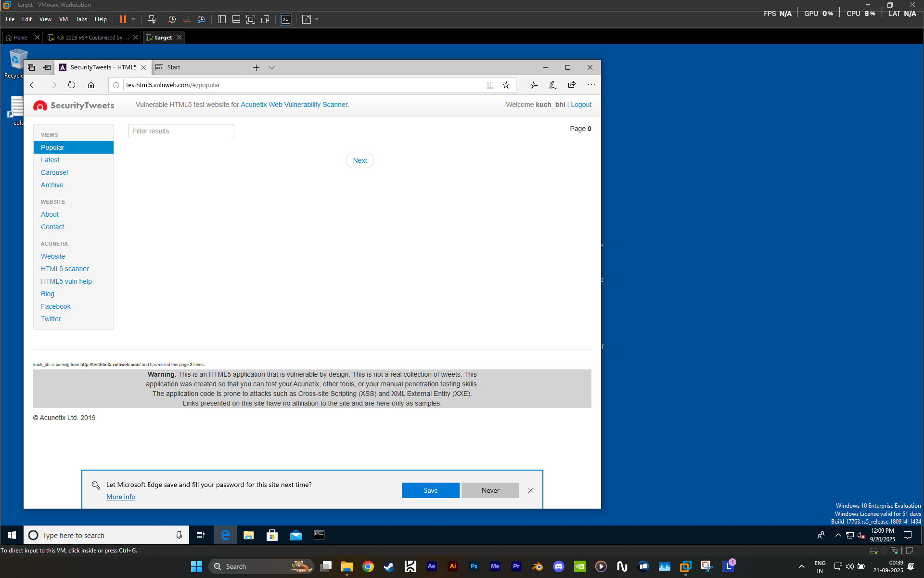Click the Edge refresh page icon
The width and height of the screenshot is (924, 578).
click(72, 85)
